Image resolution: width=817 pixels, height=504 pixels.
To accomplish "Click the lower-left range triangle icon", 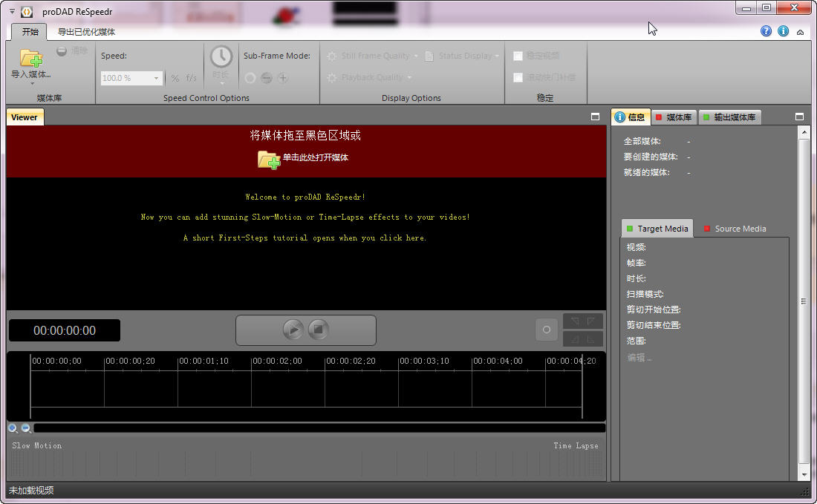I will tap(574, 339).
